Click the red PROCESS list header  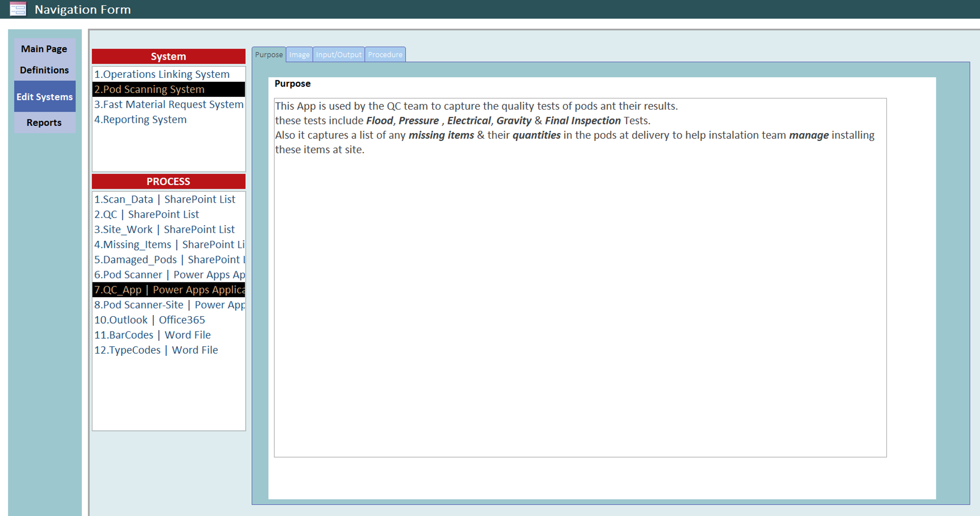(x=169, y=181)
